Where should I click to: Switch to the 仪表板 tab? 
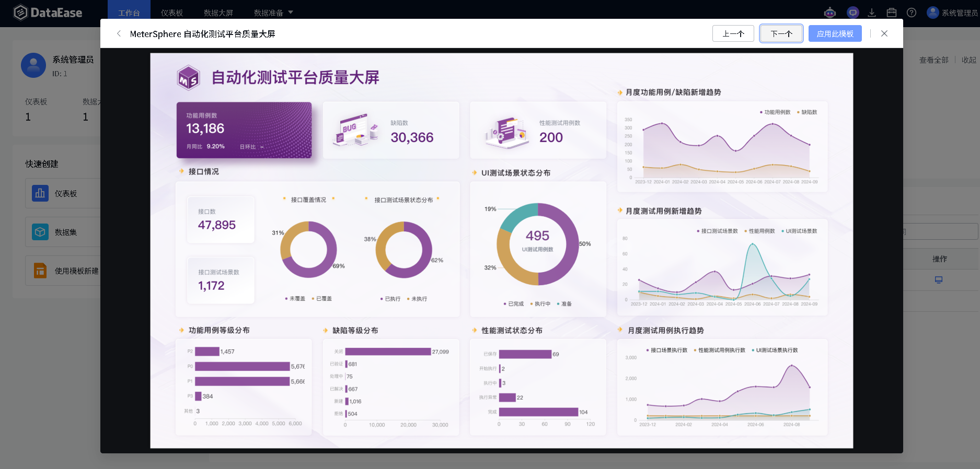coord(172,13)
